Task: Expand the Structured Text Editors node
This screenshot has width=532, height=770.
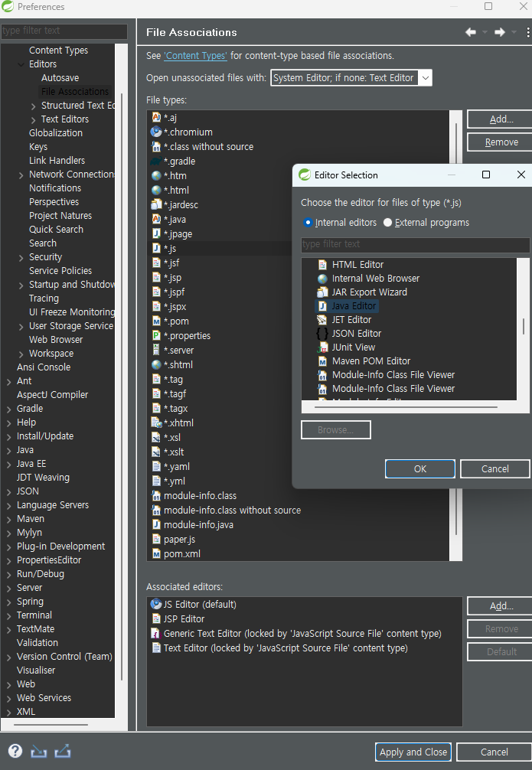Action: 33,106
